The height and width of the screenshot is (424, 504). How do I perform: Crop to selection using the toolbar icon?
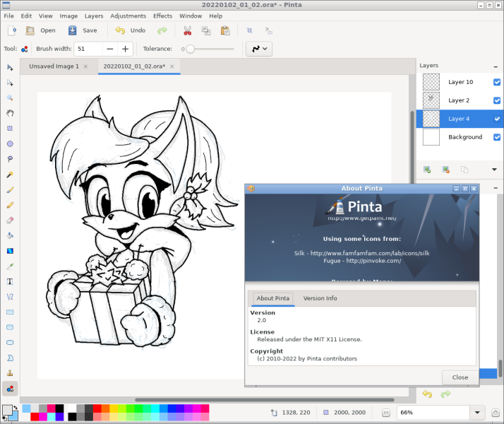[249, 30]
